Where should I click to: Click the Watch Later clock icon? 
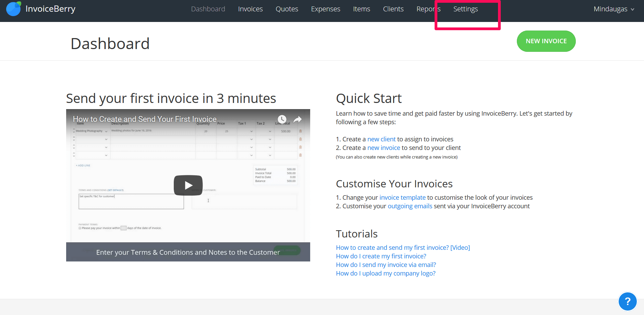tap(282, 119)
